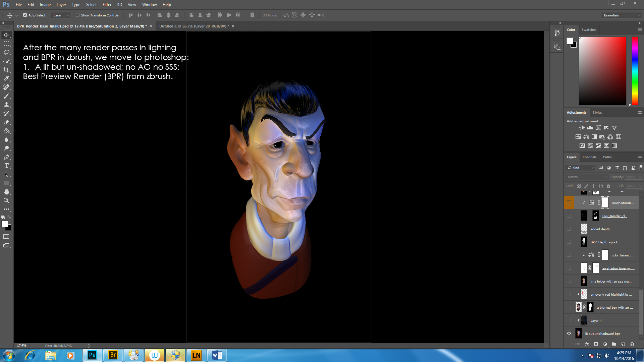Expand the layer Kind filter dropdown
This screenshot has width=644, height=362.
tap(580, 168)
